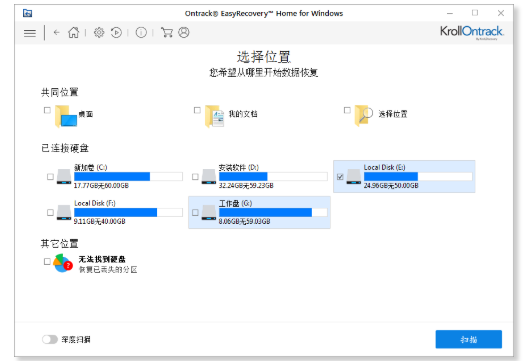Click the lost partition pie chart icon

[x=63, y=263]
